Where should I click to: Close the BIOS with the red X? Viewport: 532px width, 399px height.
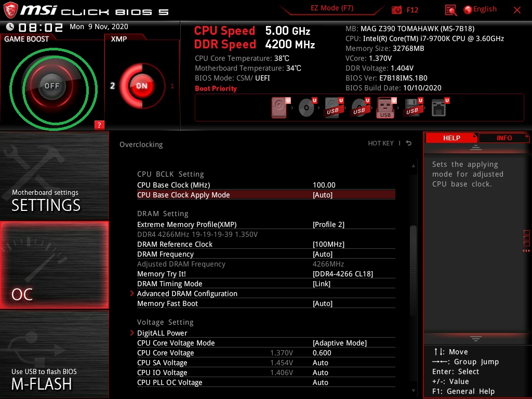(x=517, y=10)
